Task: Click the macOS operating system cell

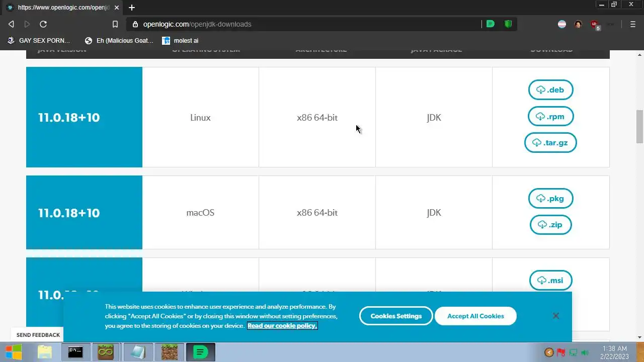Action: point(200,213)
